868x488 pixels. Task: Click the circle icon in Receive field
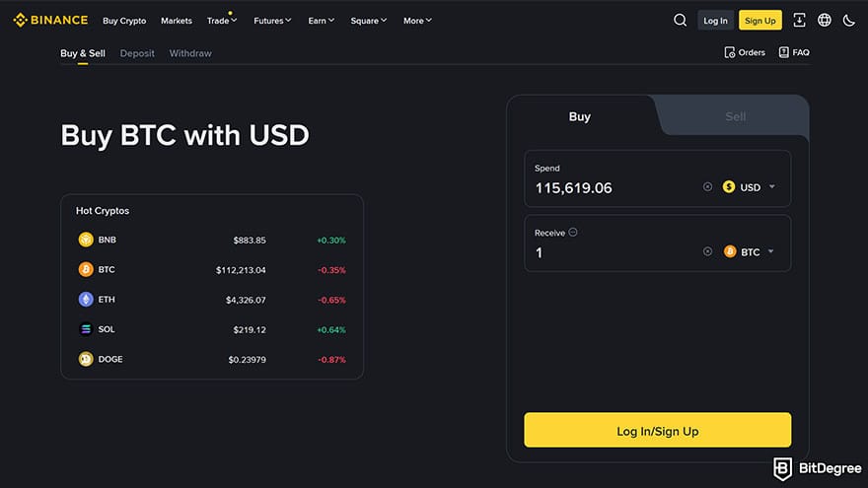pyautogui.click(x=707, y=251)
